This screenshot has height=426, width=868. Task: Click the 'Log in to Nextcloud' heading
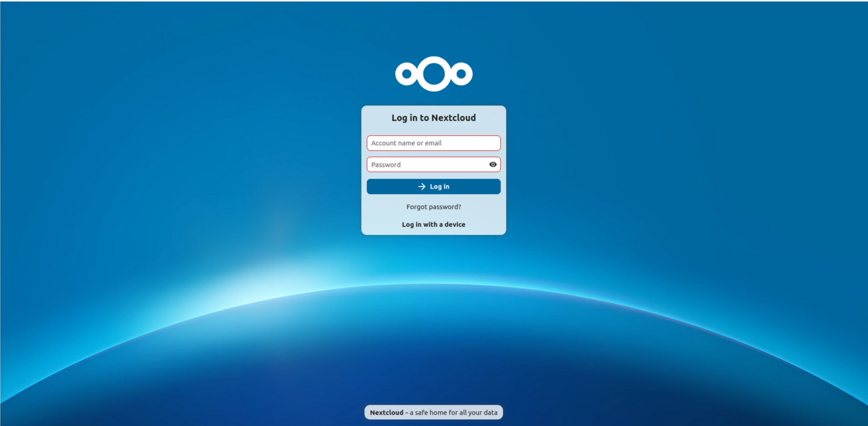[434, 118]
